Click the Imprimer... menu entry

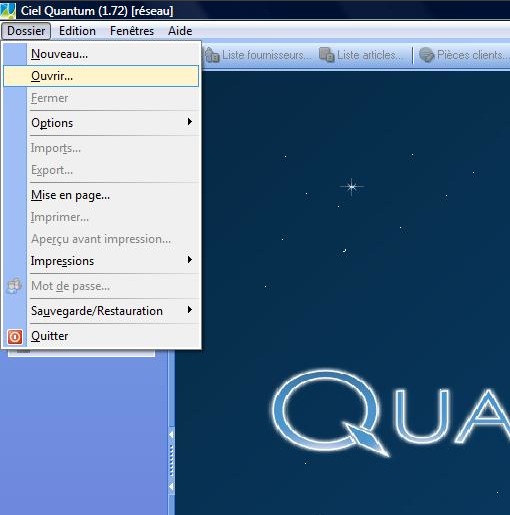tap(101, 217)
